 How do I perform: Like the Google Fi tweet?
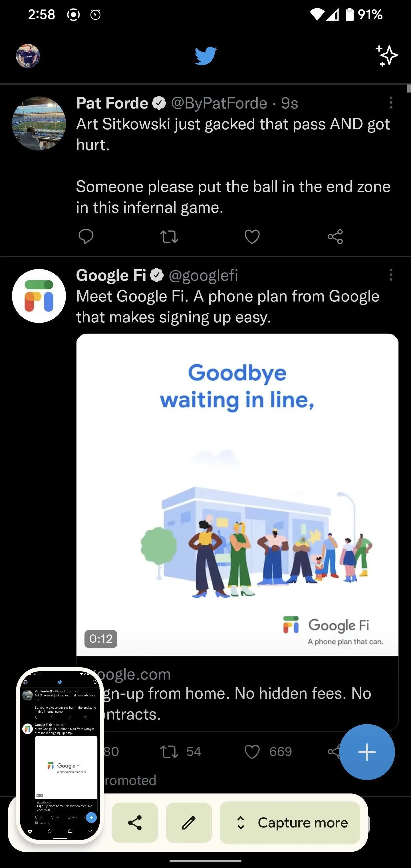point(268,752)
